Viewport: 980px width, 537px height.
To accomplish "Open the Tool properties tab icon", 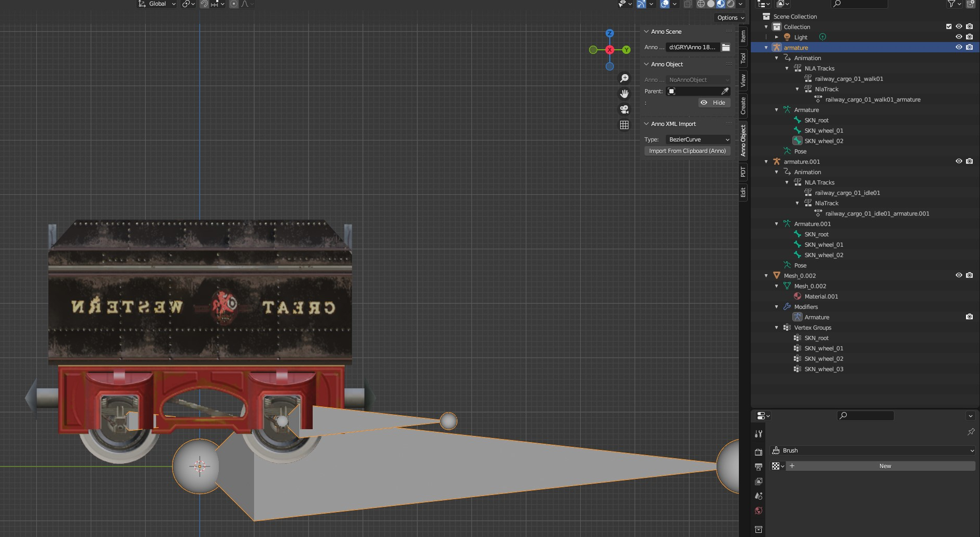I will click(759, 434).
